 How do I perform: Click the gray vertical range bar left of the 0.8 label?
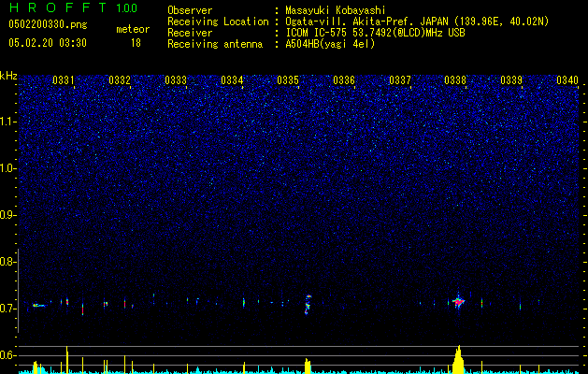[18, 291]
